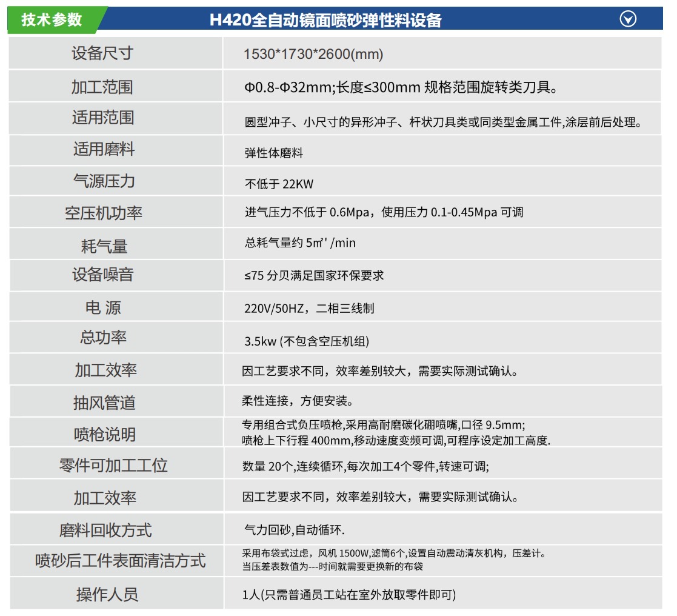The height and width of the screenshot is (616, 677).
Task: Select the 加工范围 row label
Action: tap(102, 87)
